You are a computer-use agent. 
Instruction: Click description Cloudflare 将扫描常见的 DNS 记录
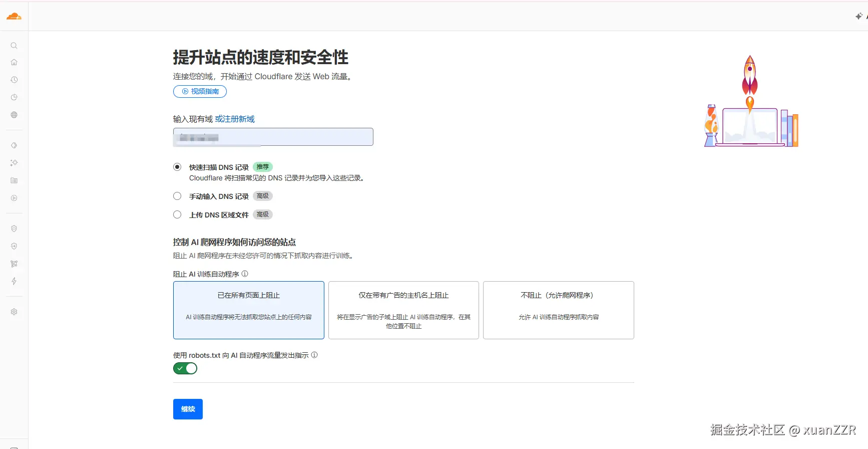coord(277,178)
